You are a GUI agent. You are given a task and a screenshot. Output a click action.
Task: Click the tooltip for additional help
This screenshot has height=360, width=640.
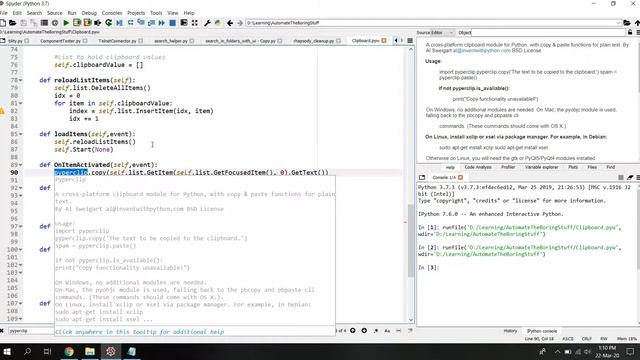(x=139, y=332)
